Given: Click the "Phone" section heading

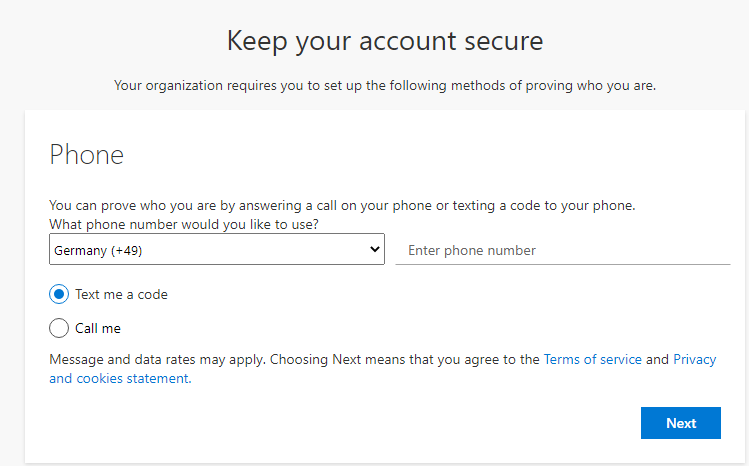Looking at the screenshot, I should [x=87, y=155].
